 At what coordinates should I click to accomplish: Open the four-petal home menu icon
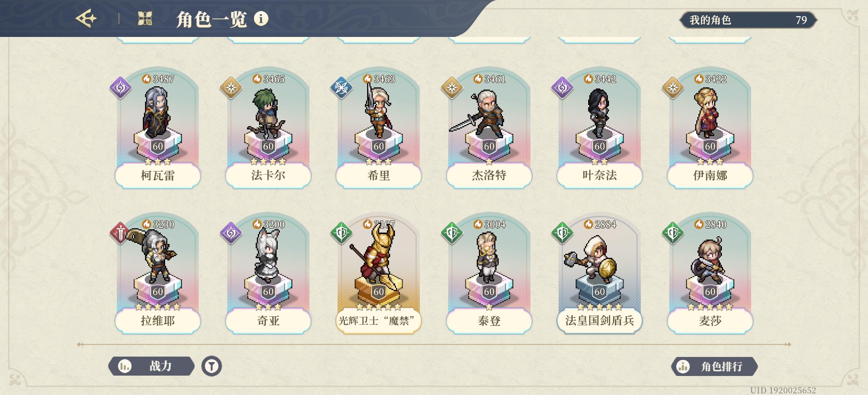(145, 18)
